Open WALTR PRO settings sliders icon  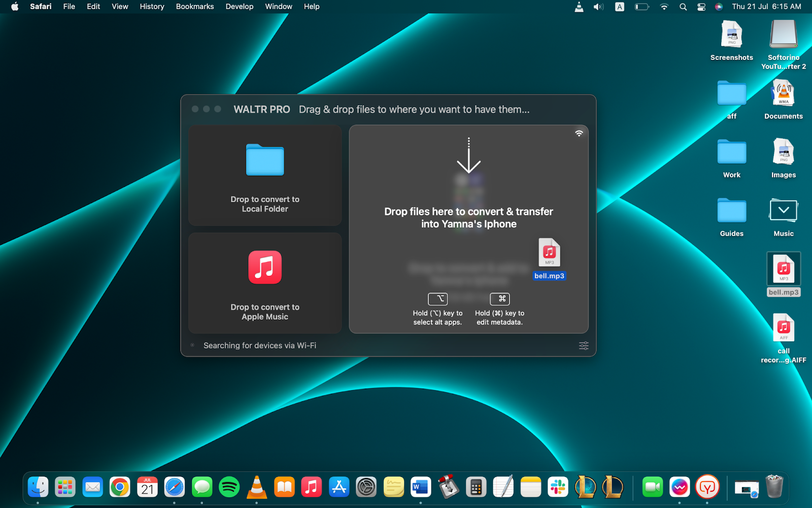coord(584,345)
